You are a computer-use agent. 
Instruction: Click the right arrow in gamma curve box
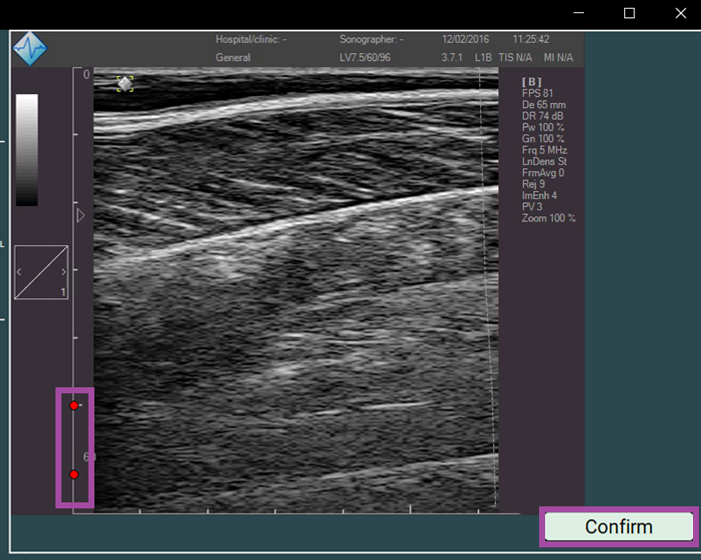tap(63, 271)
